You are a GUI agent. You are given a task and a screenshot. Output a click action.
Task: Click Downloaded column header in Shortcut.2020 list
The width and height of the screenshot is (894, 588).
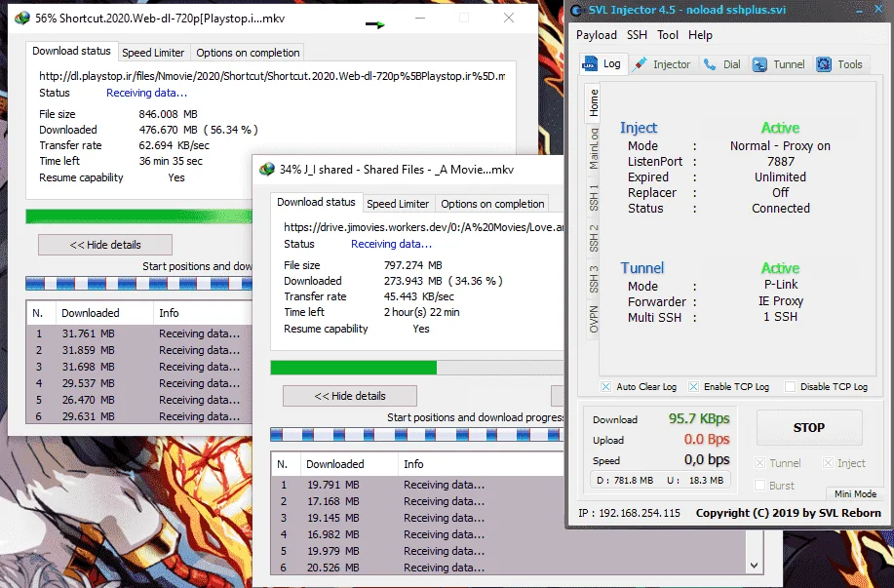pyautogui.click(x=103, y=313)
